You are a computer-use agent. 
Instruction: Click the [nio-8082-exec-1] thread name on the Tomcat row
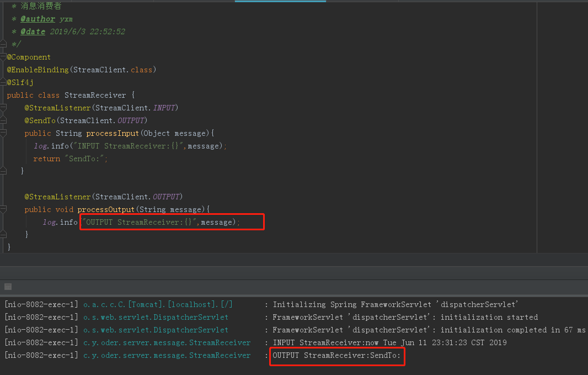(x=41, y=304)
